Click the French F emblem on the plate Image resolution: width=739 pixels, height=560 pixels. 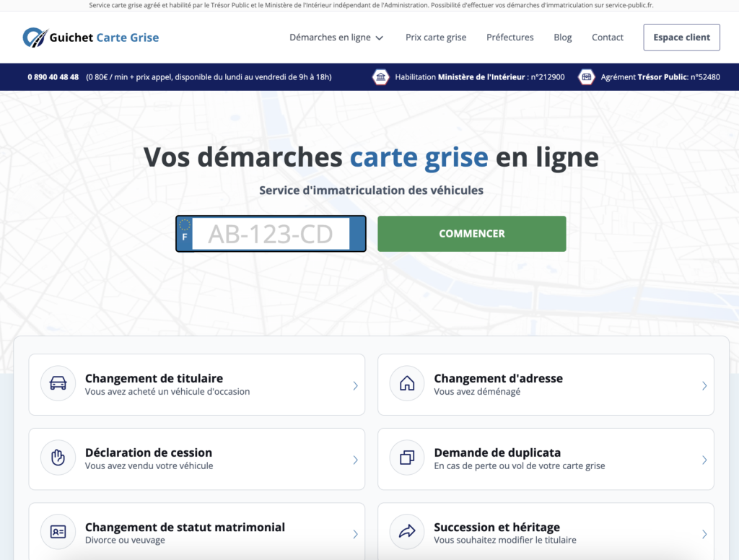185,234
